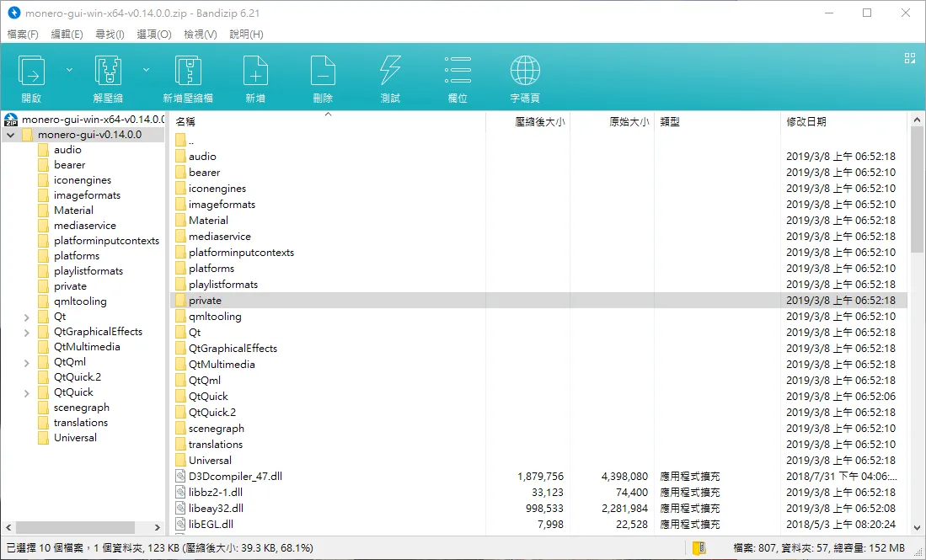Click the tree pane scroll right arrow
This screenshot has width=926, height=560.
pyautogui.click(x=157, y=527)
